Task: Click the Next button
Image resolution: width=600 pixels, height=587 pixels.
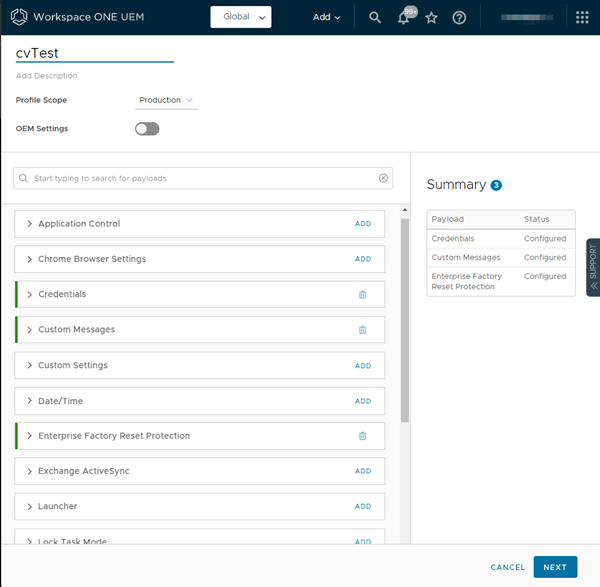Action: [x=555, y=567]
